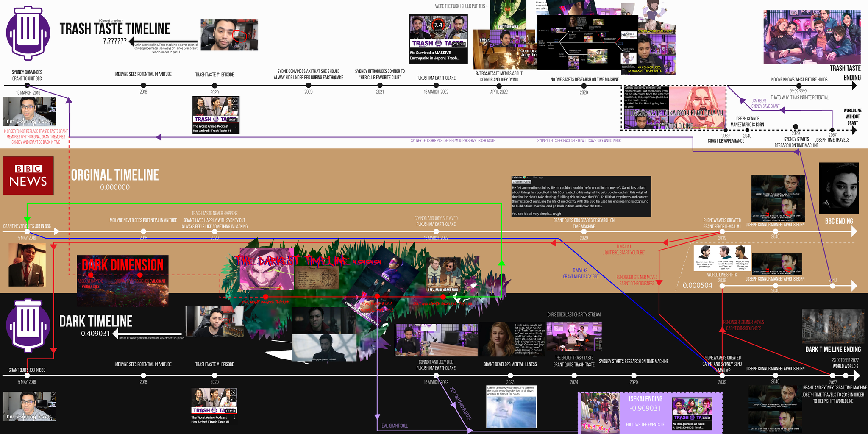Click Reddit comment box by Zaizirim
868x434 pixels.
[581, 196]
